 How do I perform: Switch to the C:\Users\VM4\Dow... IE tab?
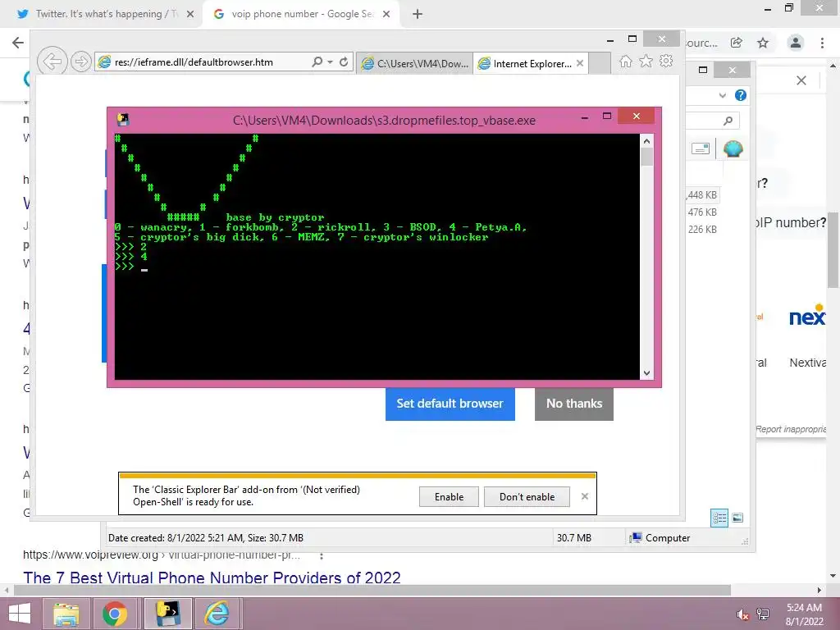click(x=414, y=63)
